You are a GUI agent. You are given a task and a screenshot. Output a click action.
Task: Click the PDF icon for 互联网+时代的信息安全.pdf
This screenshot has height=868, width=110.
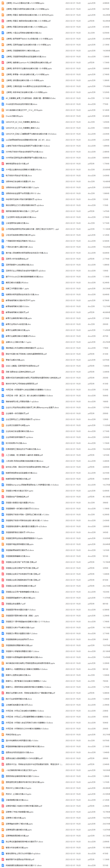pyautogui.click(x=3, y=259)
